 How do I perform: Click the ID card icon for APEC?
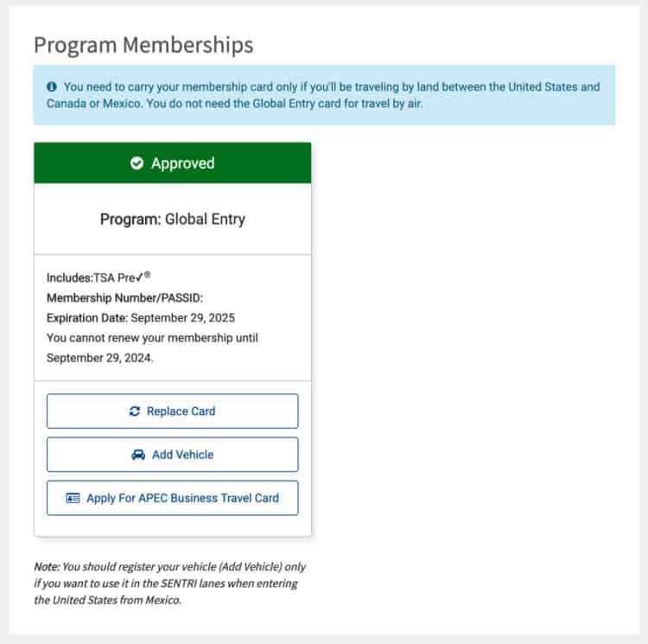click(73, 498)
